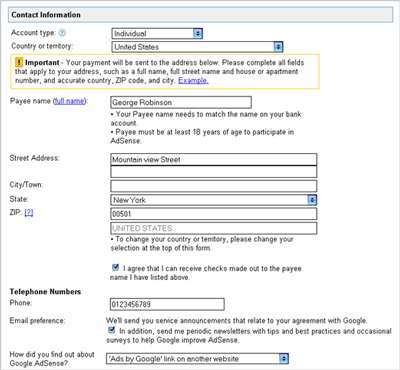
Task: Click the ZIP [?] help link
Action: pyautogui.click(x=29, y=212)
